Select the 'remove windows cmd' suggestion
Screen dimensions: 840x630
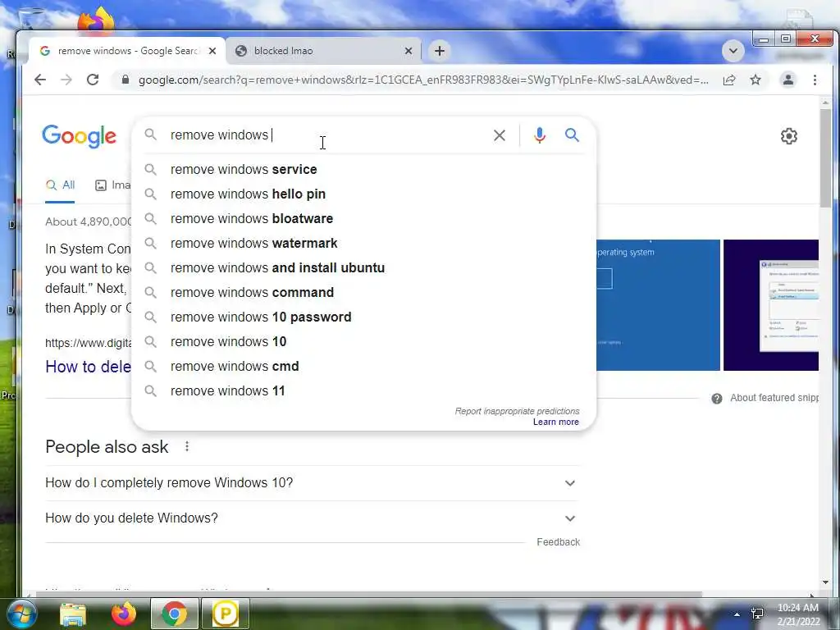(x=363, y=367)
